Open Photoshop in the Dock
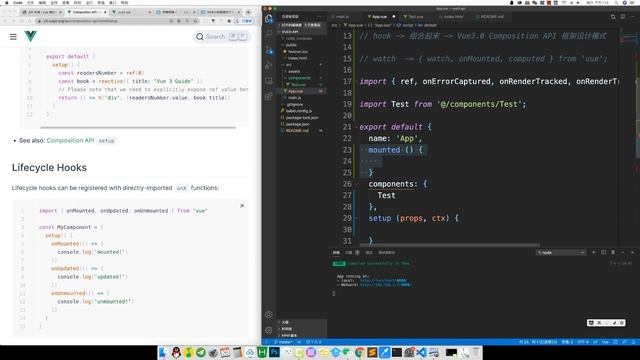 coord(274,352)
